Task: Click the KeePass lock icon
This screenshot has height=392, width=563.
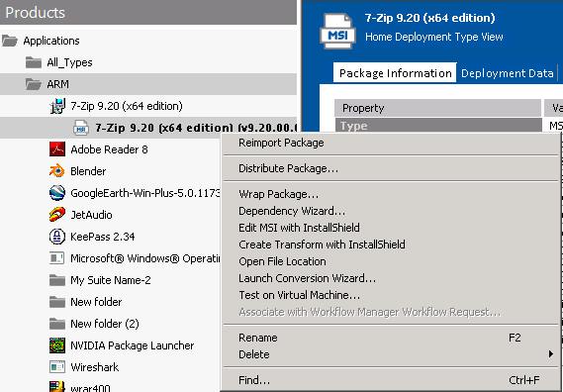Action: click(x=57, y=237)
